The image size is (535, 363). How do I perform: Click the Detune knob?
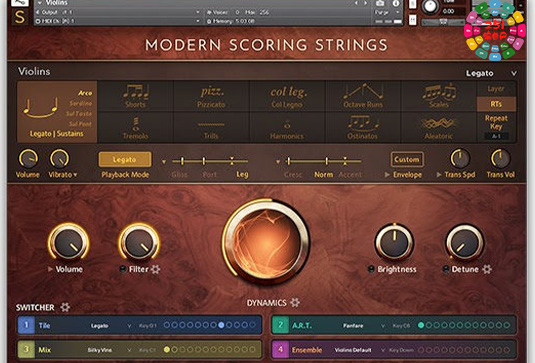[465, 243]
